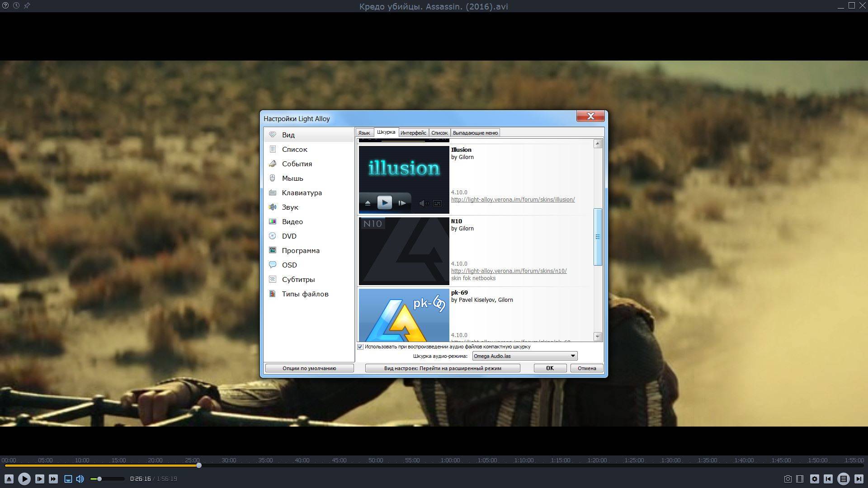Select the Illusion skin thumbnail
Viewport: 868px width, 488px height.
[404, 180]
